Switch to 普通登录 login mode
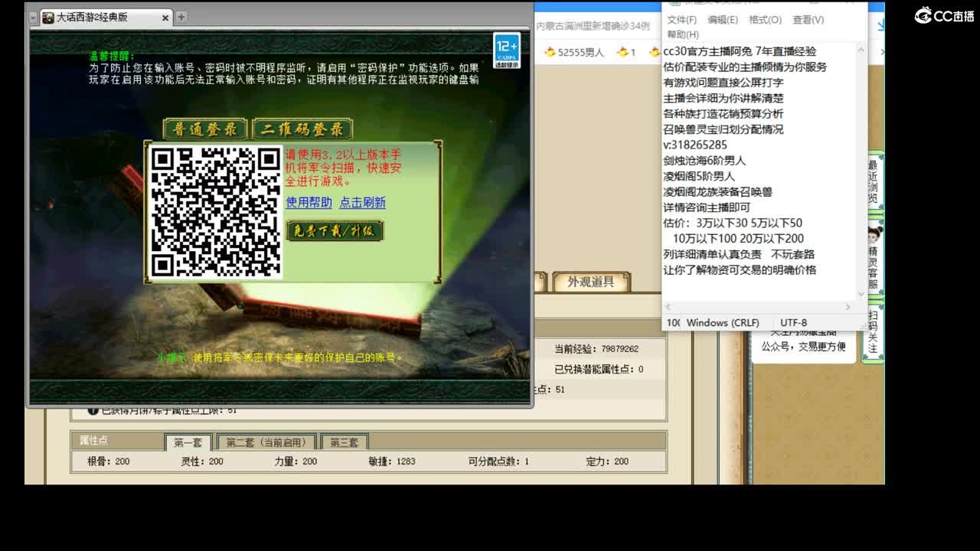This screenshot has width=980, height=551. pyautogui.click(x=205, y=129)
